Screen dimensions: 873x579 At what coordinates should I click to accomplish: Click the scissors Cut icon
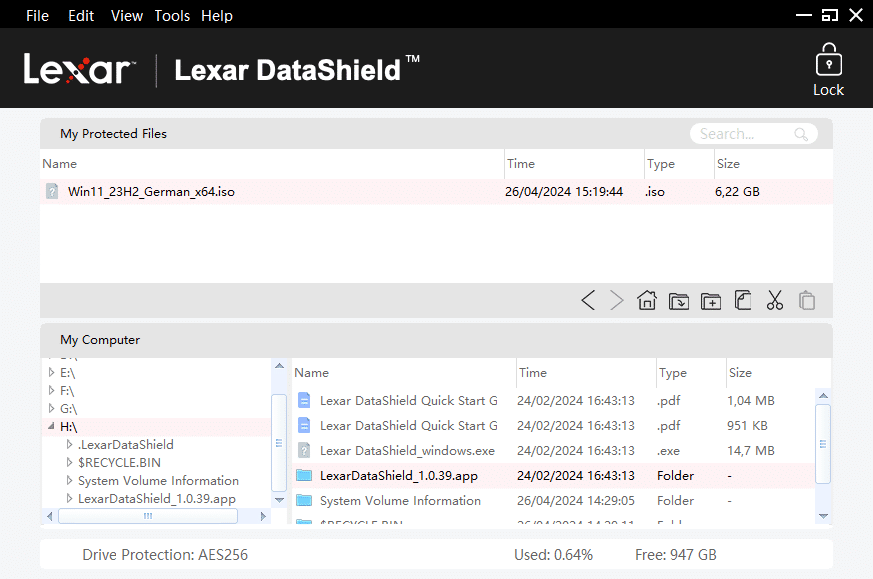coord(774,300)
